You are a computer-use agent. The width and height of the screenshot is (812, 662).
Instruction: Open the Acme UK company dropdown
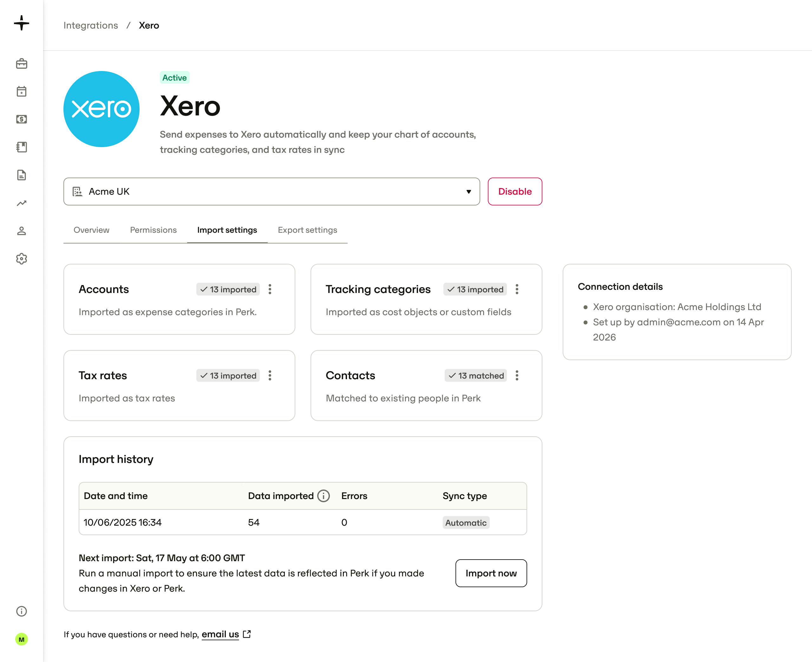point(272,191)
